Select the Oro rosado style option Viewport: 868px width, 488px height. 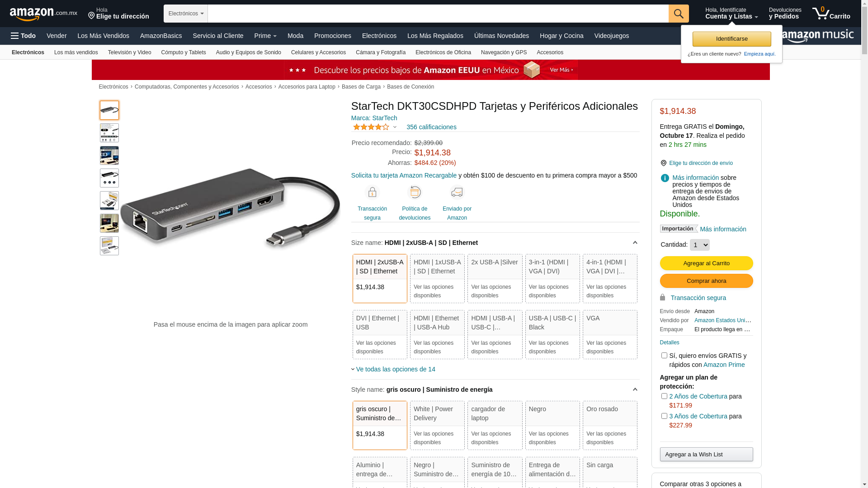[x=610, y=425]
